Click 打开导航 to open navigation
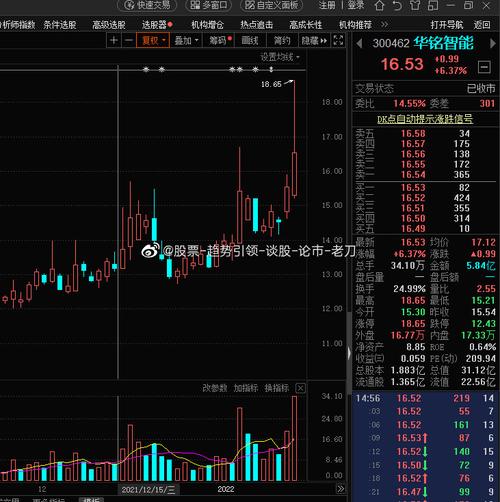The width and height of the screenshot is (500, 502). tap(447, 25)
